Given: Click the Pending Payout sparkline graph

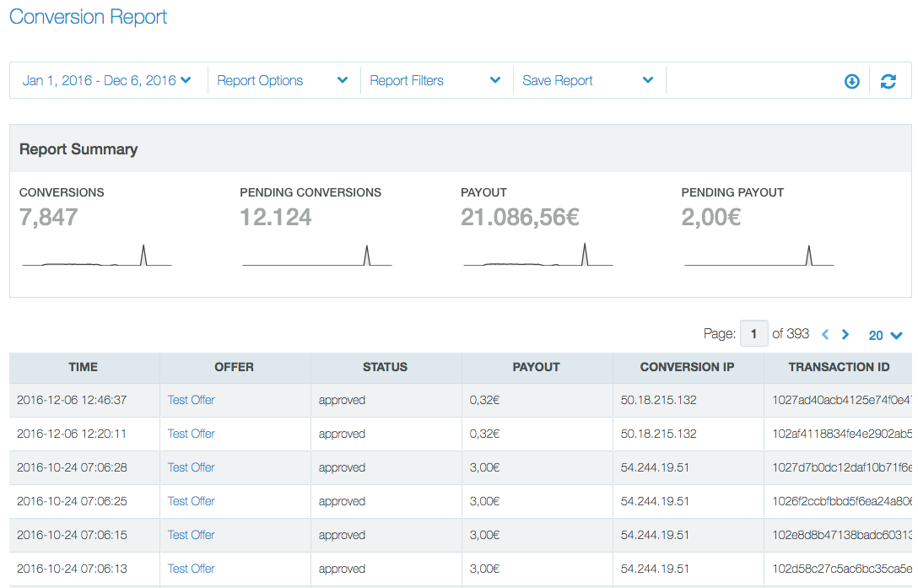Looking at the screenshot, I should point(758,257).
